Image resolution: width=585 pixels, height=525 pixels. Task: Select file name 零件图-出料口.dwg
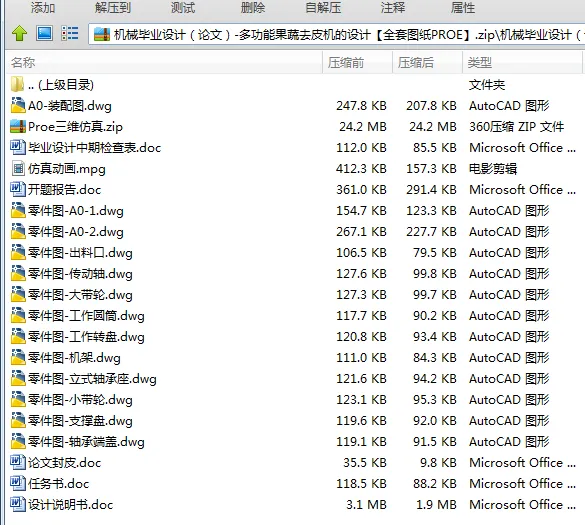coord(80,253)
